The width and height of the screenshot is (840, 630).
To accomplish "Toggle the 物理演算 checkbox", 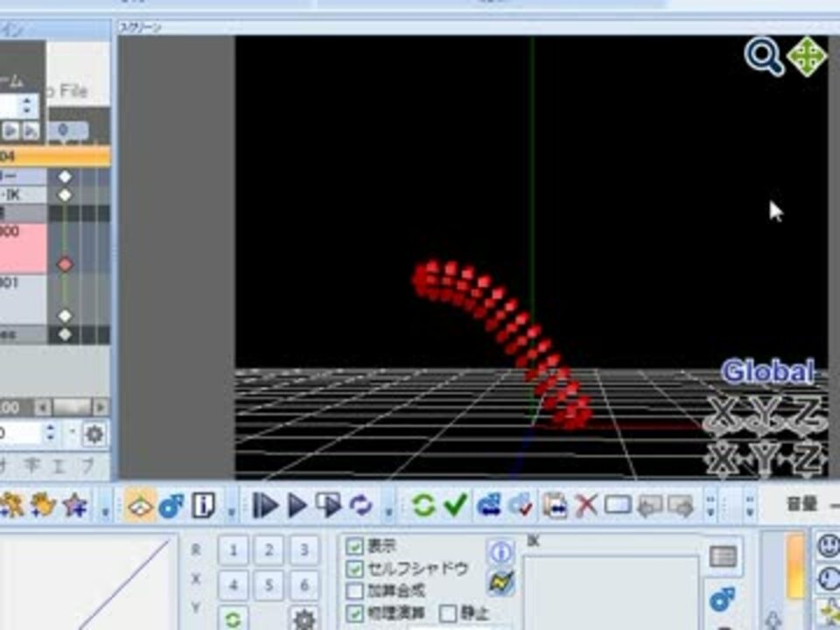I will tap(354, 612).
